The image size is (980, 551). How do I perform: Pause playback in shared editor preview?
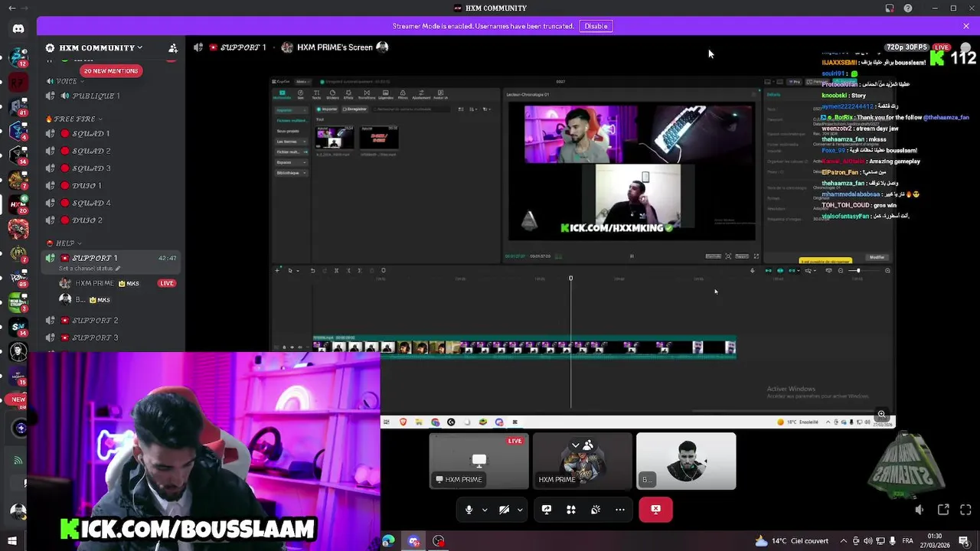(632, 256)
